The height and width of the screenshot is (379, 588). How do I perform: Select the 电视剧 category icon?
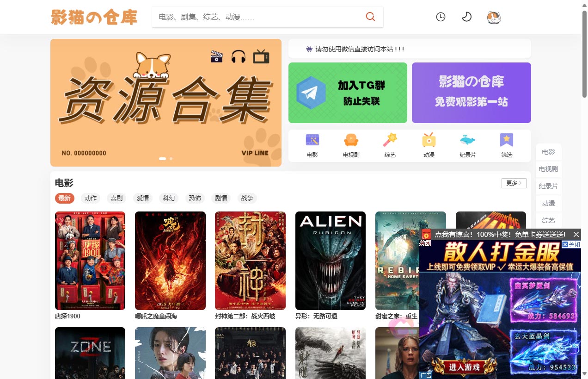point(351,144)
